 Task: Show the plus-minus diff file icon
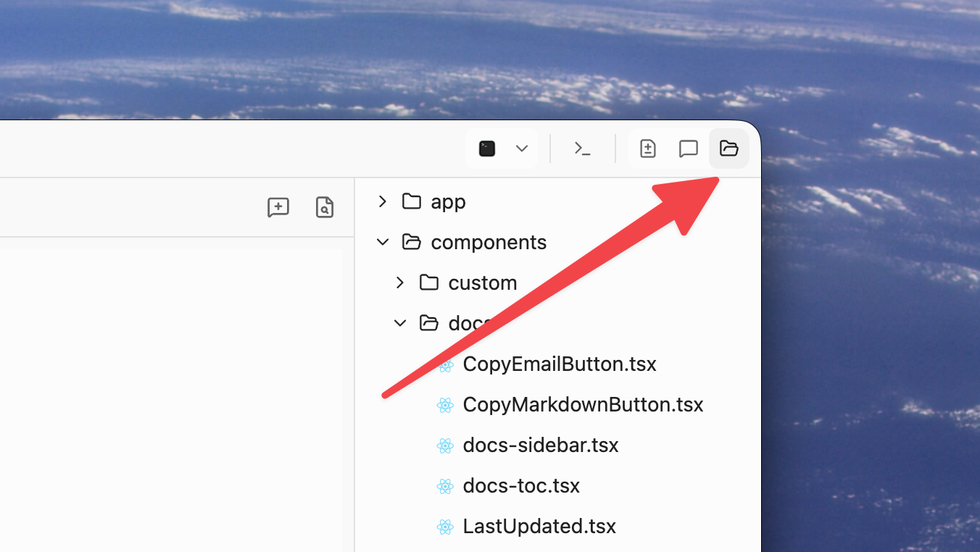(647, 149)
